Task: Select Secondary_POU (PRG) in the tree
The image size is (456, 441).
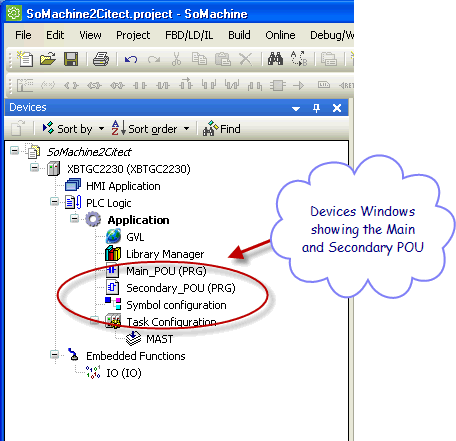Action: click(x=181, y=288)
